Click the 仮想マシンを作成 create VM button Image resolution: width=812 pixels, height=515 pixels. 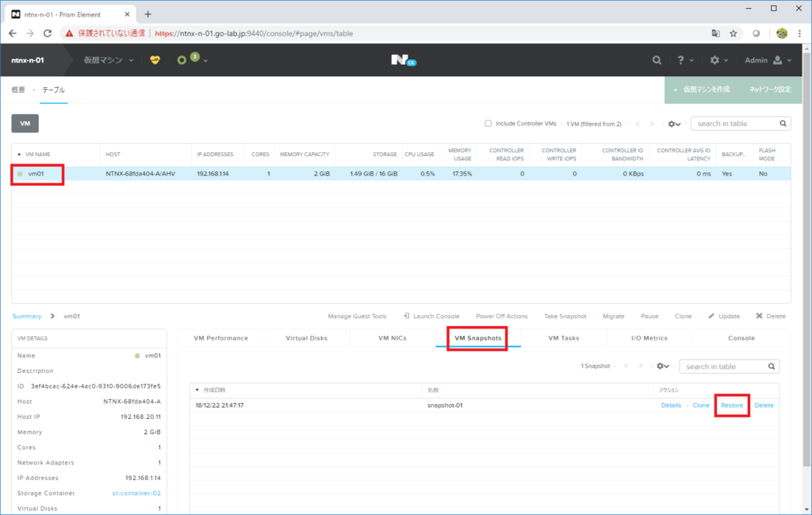[708, 90]
